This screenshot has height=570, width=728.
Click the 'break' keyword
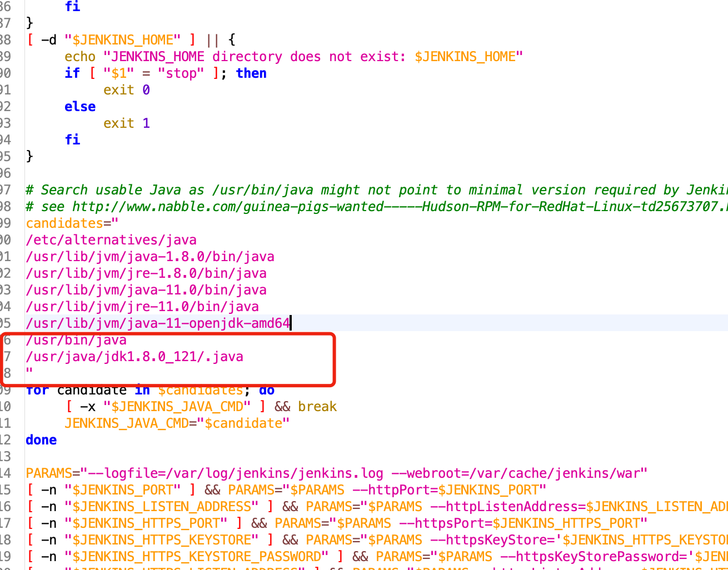point(317,407)
